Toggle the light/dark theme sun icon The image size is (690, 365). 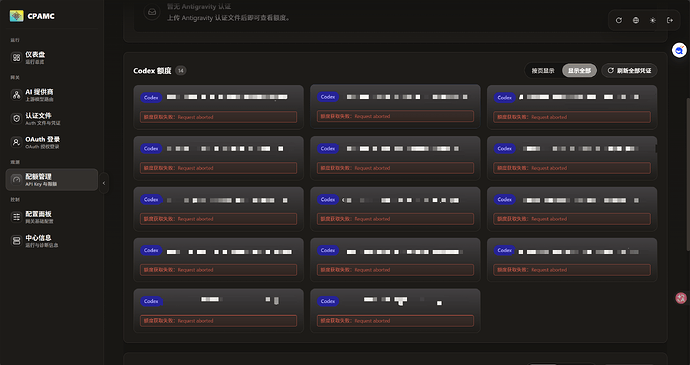pyautogui.click(x=653, y=20)
